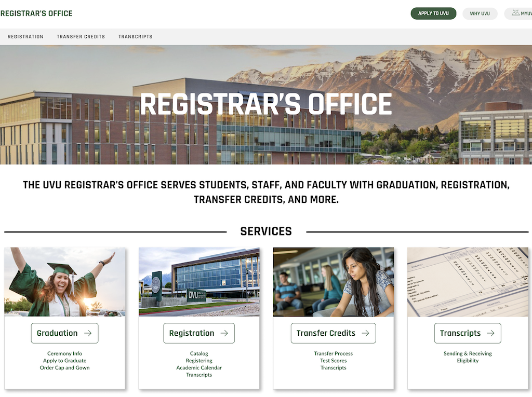
Task: Open the Test Scores link
Action: [333, 361]
